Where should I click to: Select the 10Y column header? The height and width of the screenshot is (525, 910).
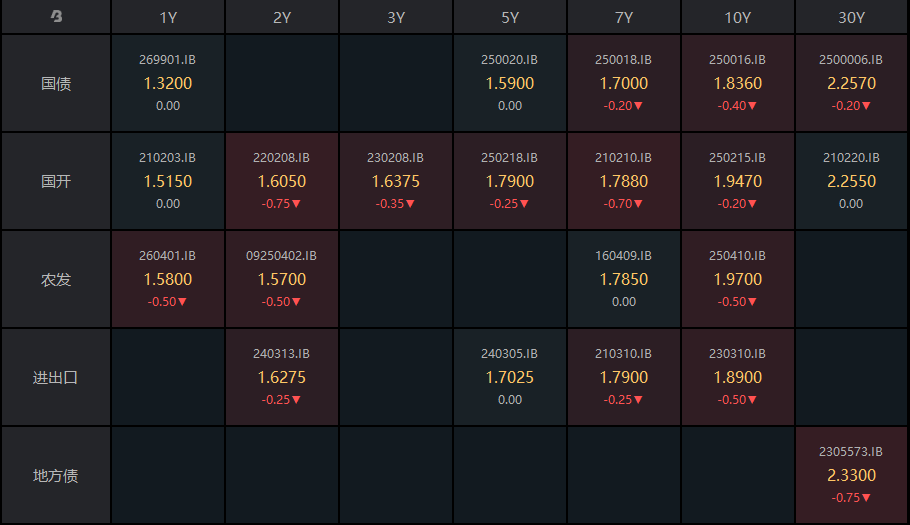[738, 17]
